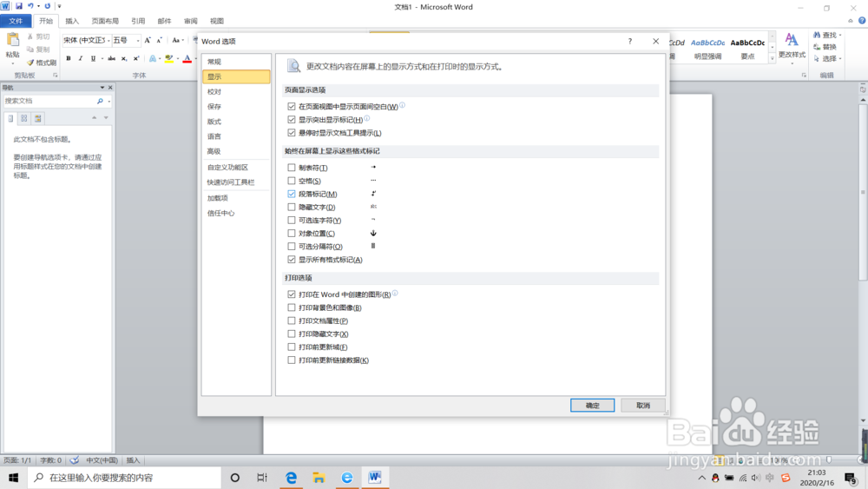Screen dimensions: 868x489
Task: Select Trust Center (信任中心) in options sidebar
Action: (x=236, y=213)
